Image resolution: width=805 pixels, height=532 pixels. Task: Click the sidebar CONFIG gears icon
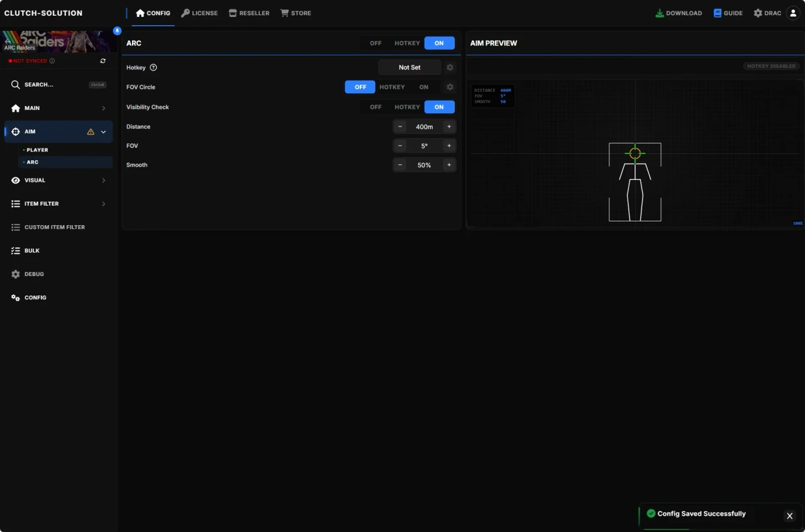coord(16,297)
